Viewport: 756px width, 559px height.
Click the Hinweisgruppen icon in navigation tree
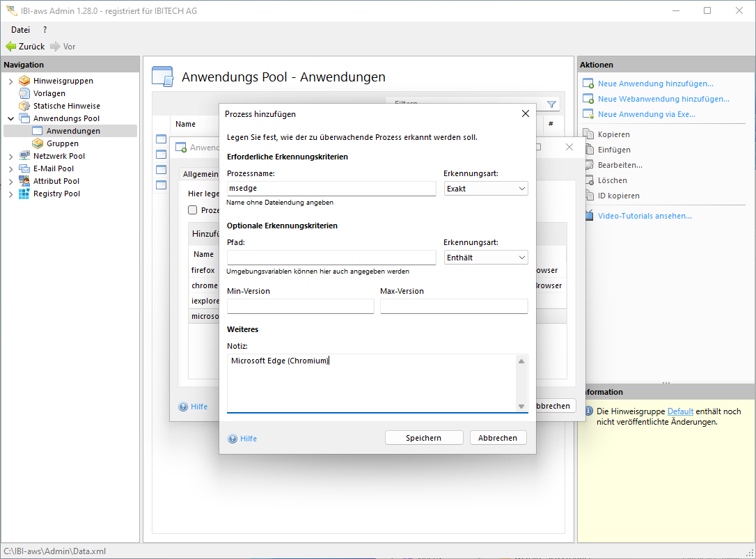coord(24,81)
